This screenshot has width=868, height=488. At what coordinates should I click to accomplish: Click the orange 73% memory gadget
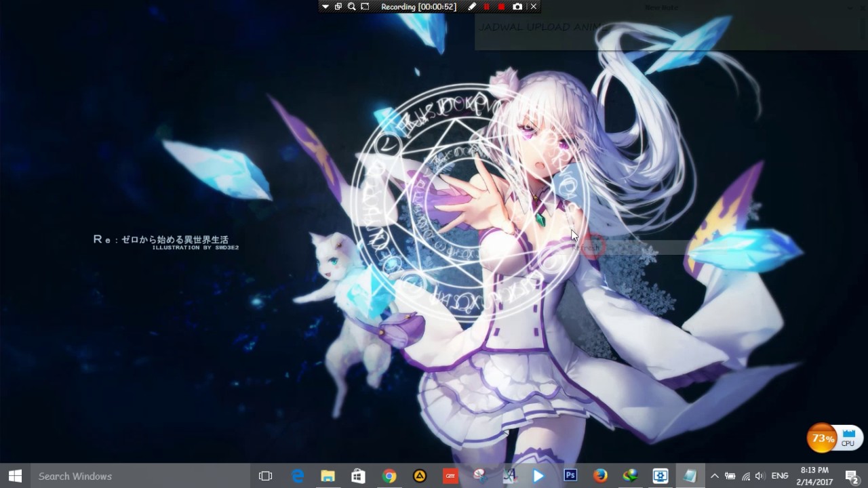(x=822, y=439)
